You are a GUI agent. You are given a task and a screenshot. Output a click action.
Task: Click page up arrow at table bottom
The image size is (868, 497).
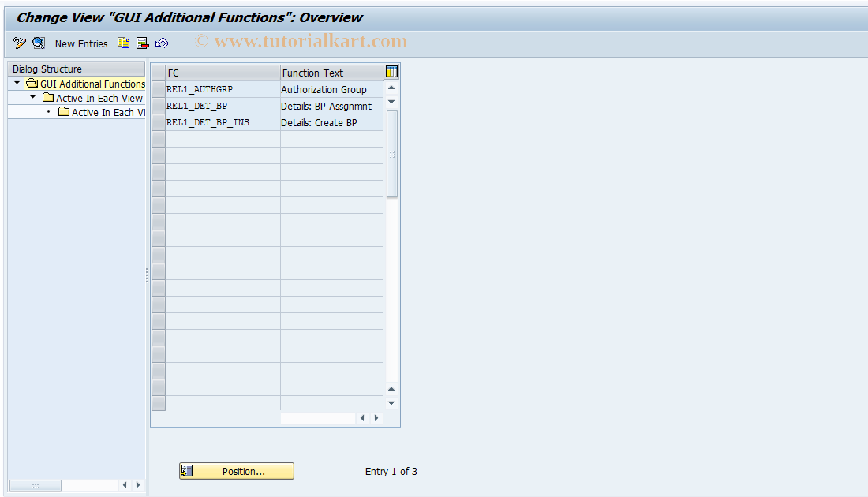[x=391, y=389]
